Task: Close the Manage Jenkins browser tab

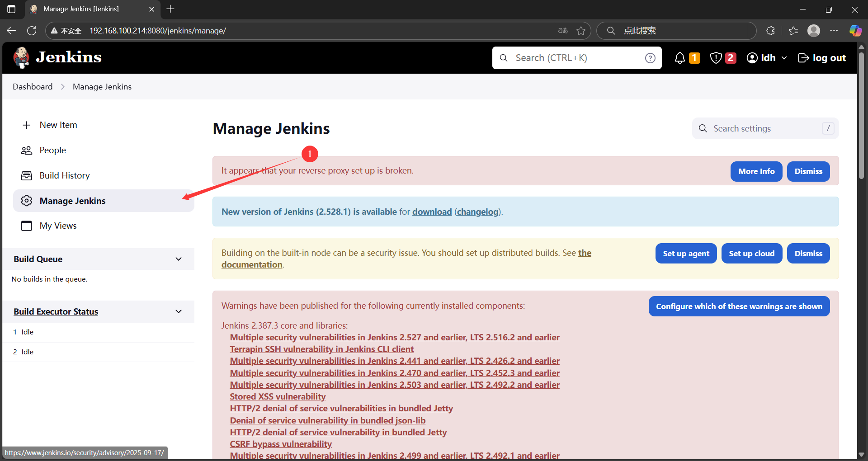Action: [151, 9]
